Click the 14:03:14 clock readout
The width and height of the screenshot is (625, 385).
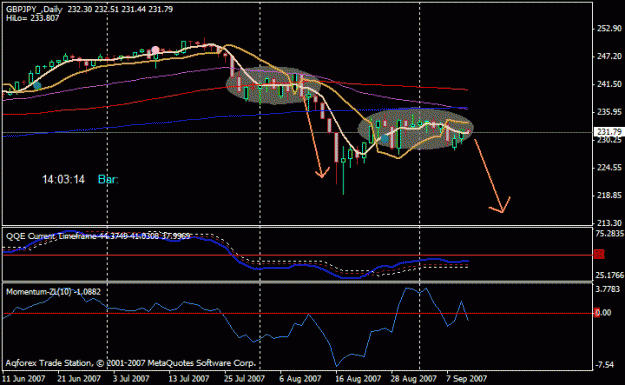63,180
